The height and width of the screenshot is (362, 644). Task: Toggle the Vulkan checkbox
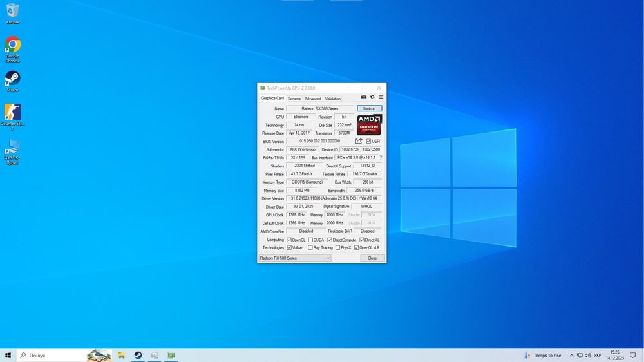click(289, 248)
